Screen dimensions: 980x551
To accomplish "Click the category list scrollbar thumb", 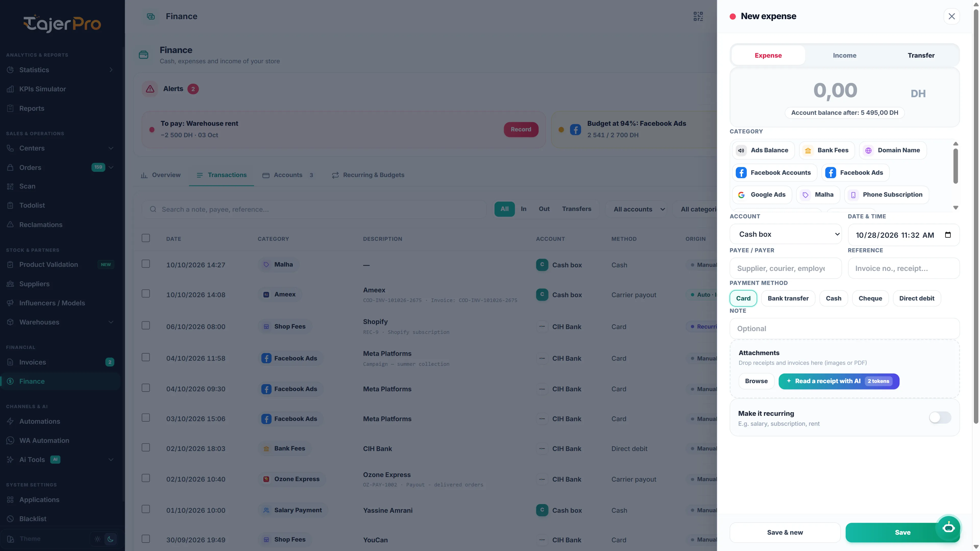I will (x=955, y=166).
